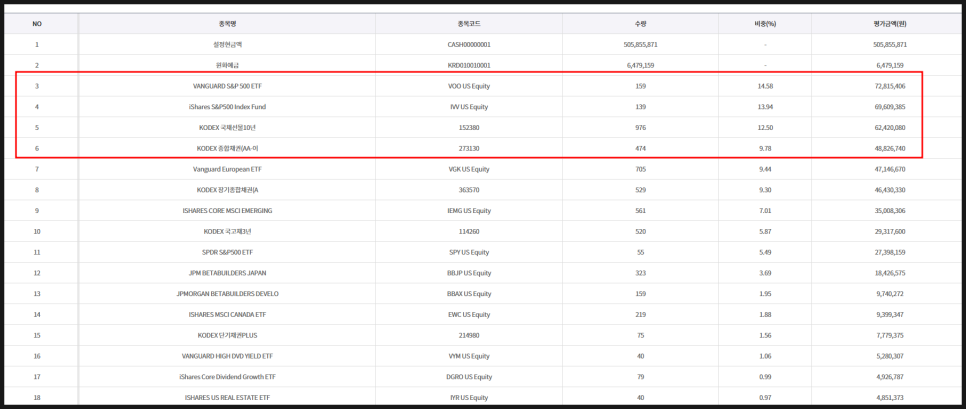Select the CASH00000001 code cell

point(469,45)
